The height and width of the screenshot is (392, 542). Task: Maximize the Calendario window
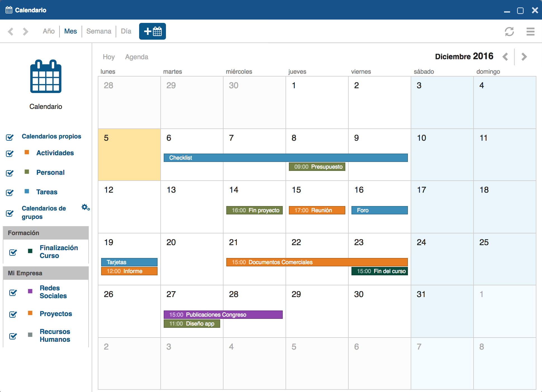(x=520, y=11)
